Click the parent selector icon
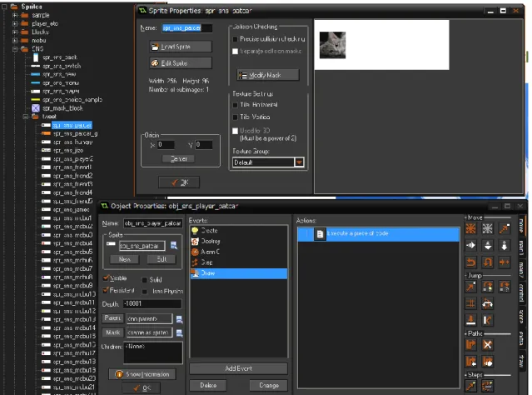This screenshot has height=395, width=532. pos(180,319)
